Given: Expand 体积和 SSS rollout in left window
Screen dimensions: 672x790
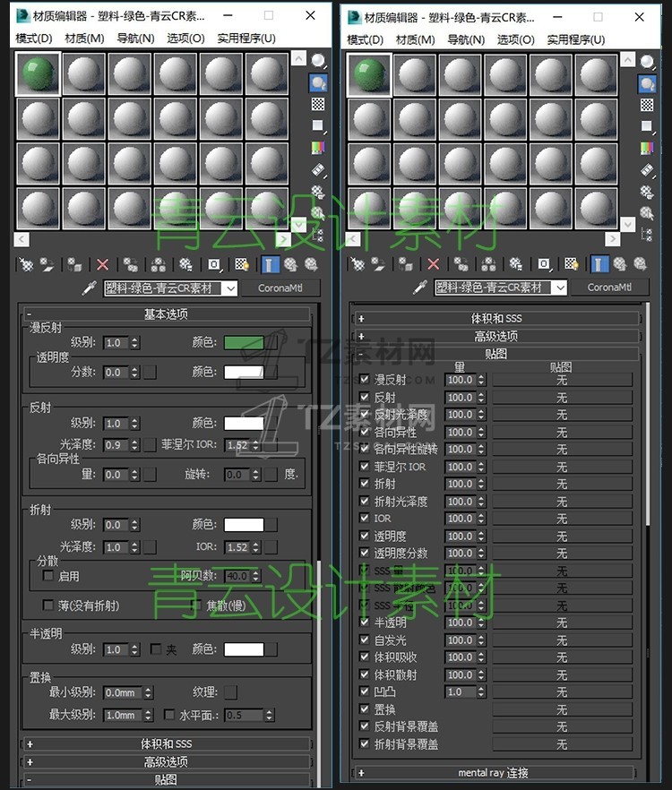Looking at the screenshot, I should pyautogui.click(x=166, y=744).
